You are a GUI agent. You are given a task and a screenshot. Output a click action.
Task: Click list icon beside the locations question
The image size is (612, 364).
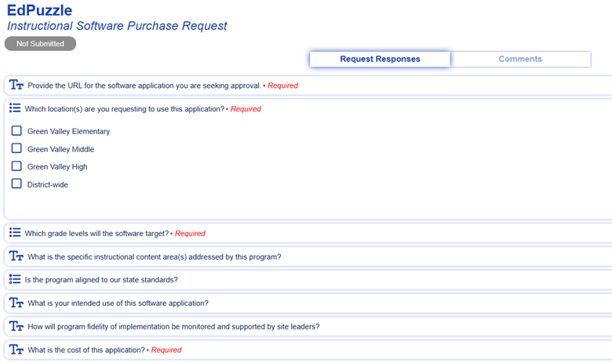pyautogui.click(x=15, y=108)
